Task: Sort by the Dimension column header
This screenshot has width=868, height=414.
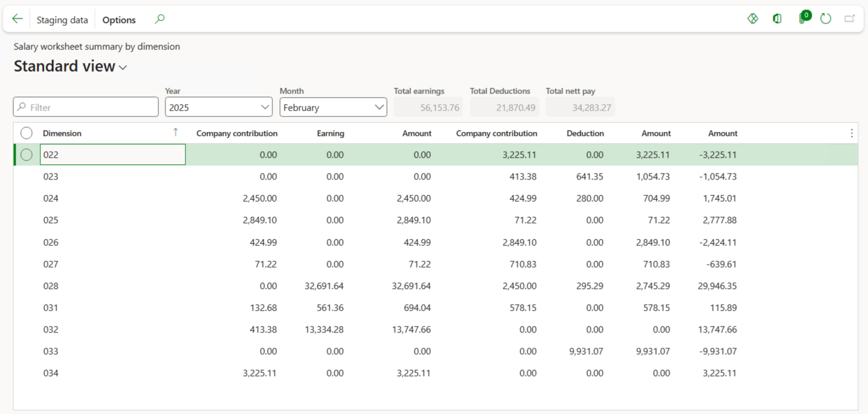Action: (x=62, y=133)
